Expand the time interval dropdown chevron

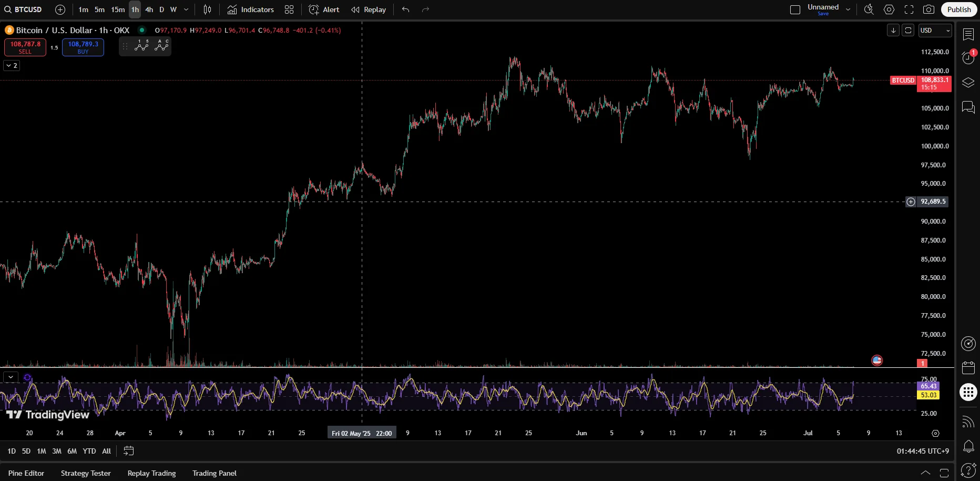click(186, 9)
